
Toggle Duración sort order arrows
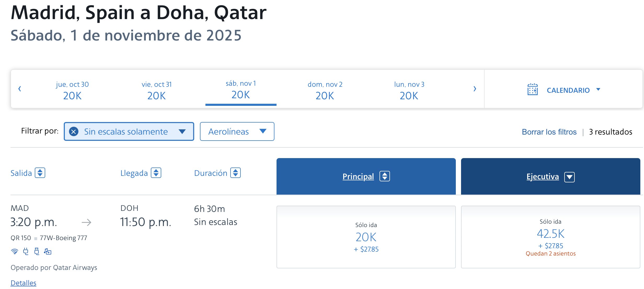pyautogui.click(x=235, y=173)
